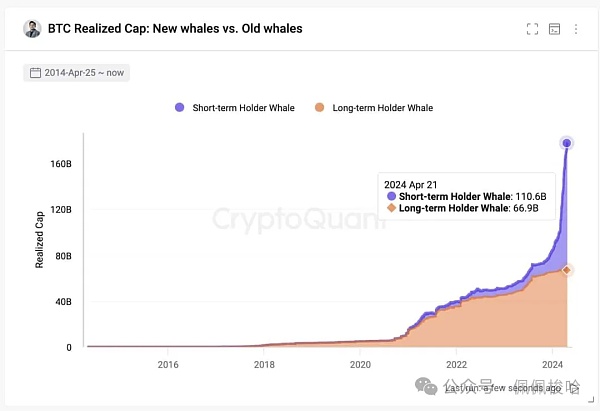Click the orange Long-term Holder legend dot
Viewport: 600px width, 411px height.
click(319, 108)
